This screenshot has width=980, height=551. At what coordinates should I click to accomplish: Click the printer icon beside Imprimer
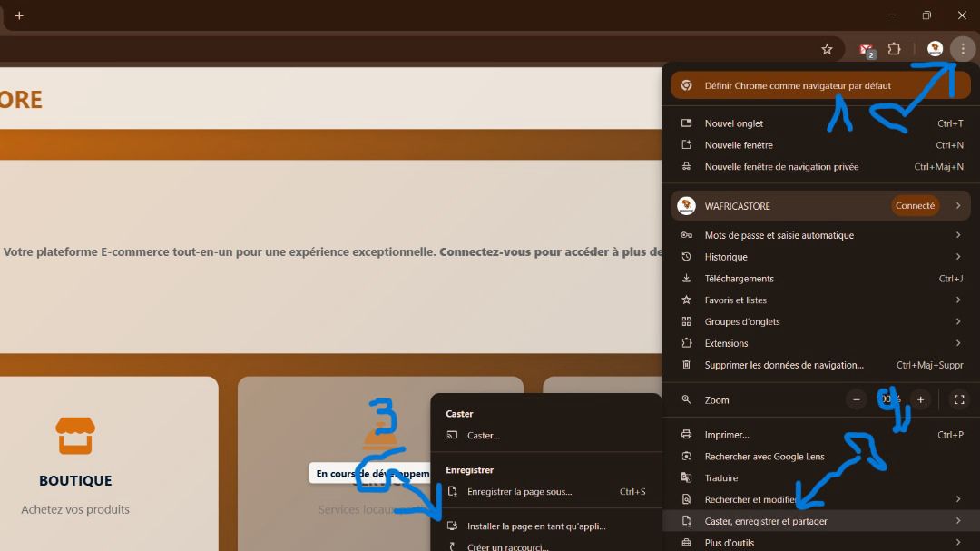(686, 434)
